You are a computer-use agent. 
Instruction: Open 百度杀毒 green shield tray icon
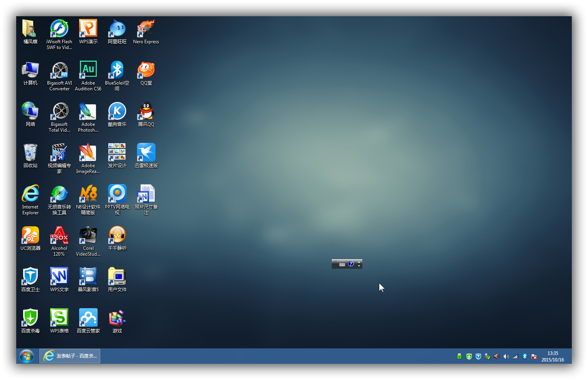pos(469,356)
